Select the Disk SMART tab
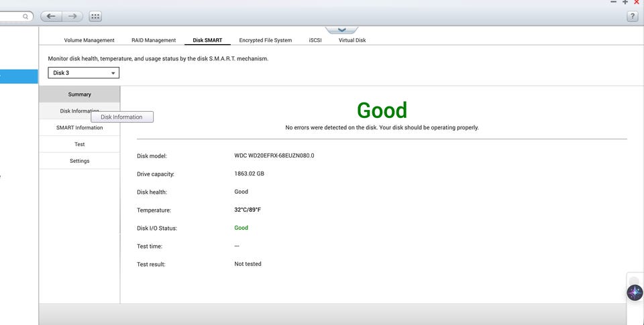 207,40
